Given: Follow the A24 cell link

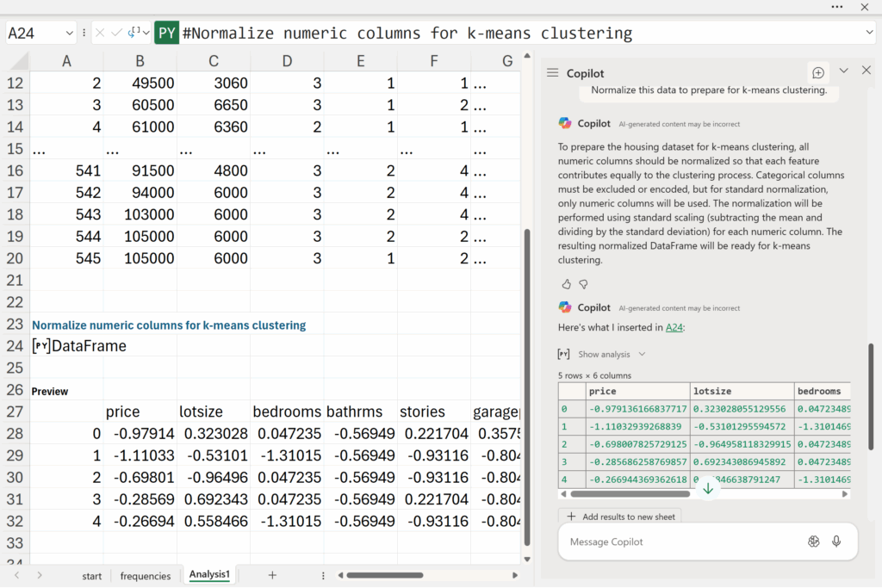Looking at the screenshot, I should pos(673,327).
